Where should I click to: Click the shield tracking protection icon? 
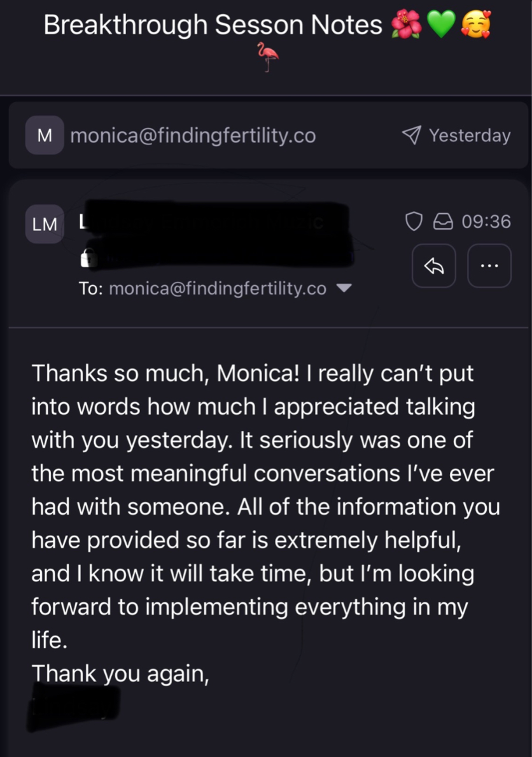click(414, 221)
